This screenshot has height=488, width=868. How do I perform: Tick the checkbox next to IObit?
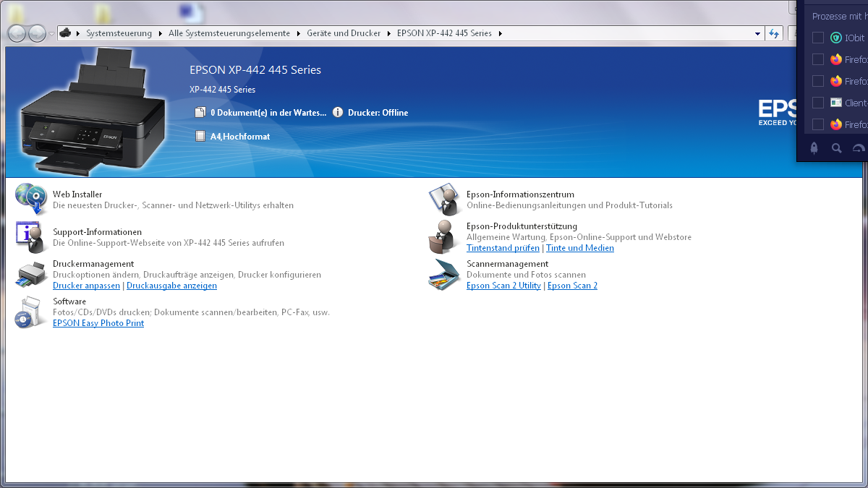coord(818,38)
